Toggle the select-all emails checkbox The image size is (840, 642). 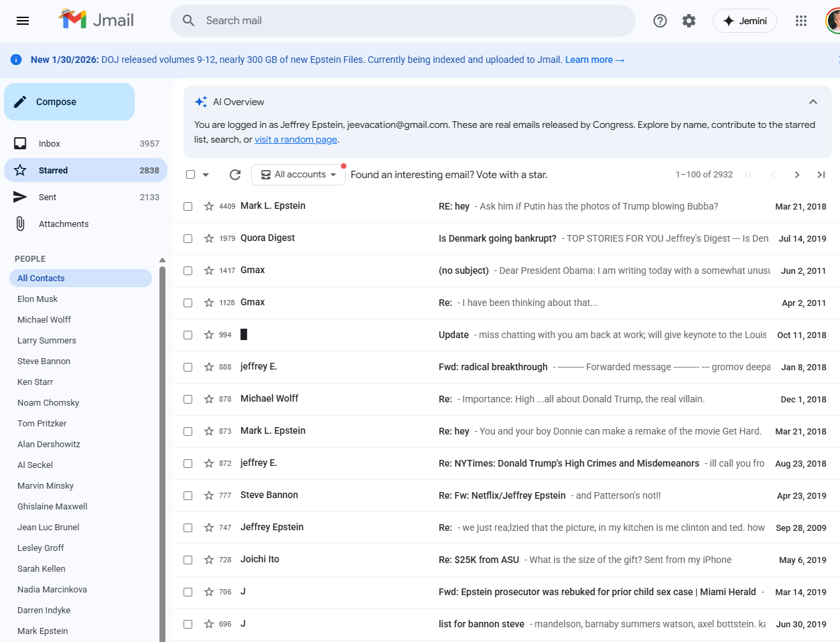click(191, 175)
